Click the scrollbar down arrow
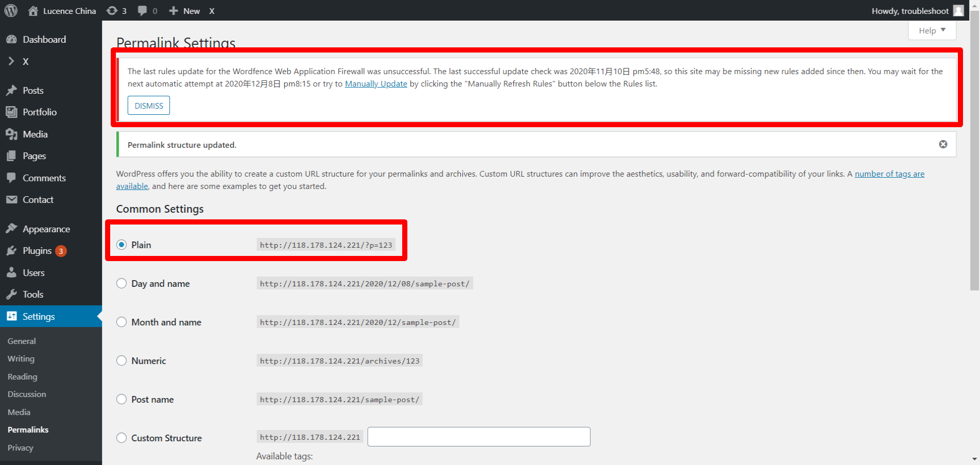 coord(974,459)
